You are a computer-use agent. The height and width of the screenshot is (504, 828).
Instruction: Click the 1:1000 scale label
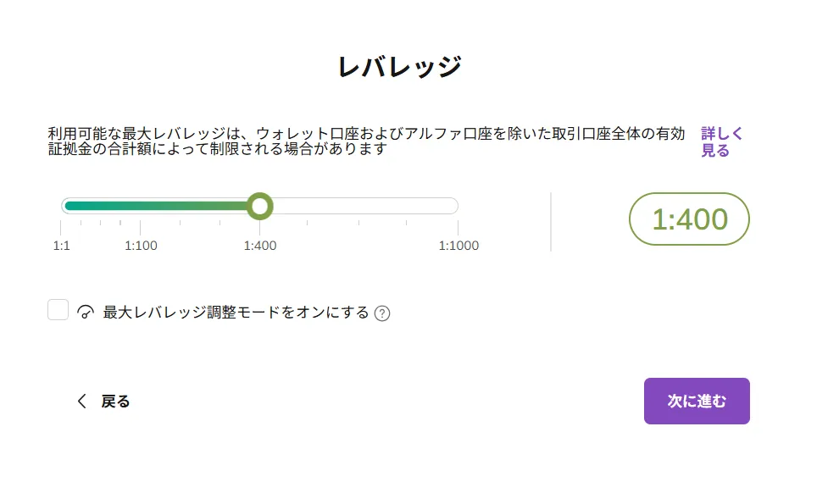coord(458,246)
